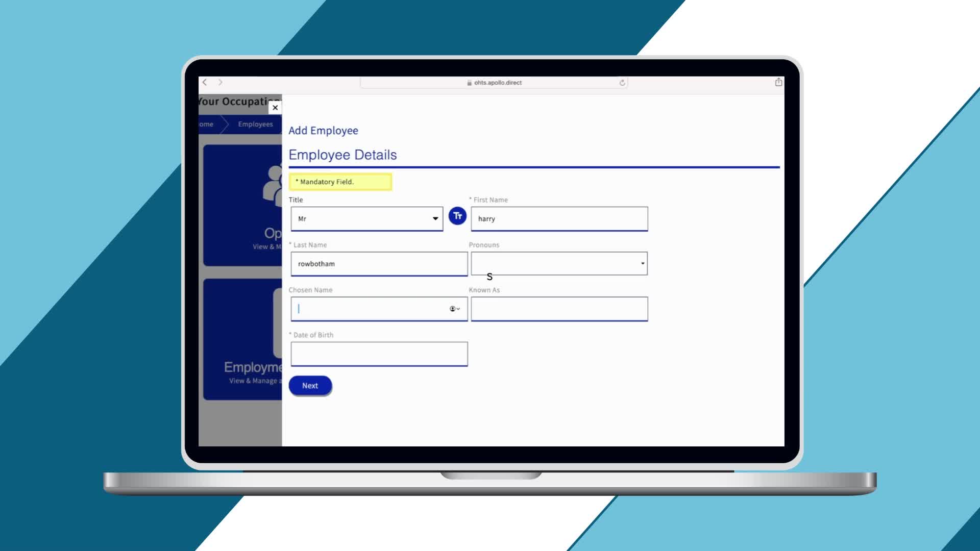Click the First Name input field
This screenshot has height=551, width=980.
coord(559,218)
